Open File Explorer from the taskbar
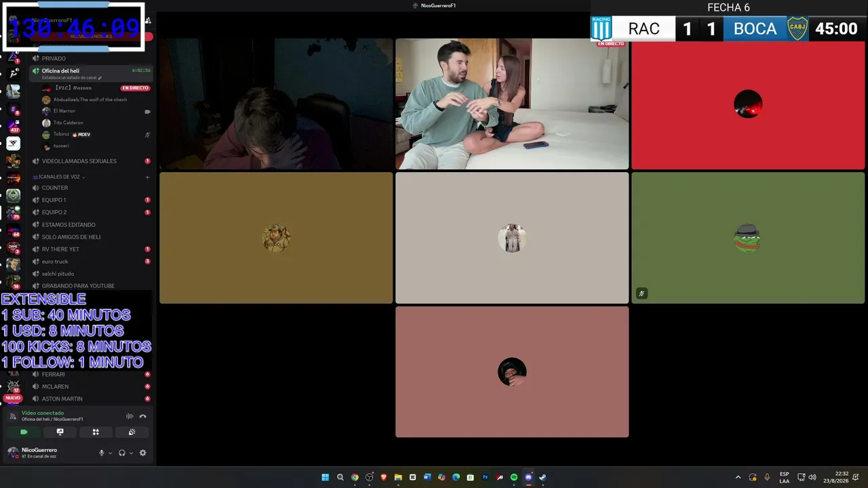Image resolution: width=868 pixels, height=488 pixels. pos(398,477)
